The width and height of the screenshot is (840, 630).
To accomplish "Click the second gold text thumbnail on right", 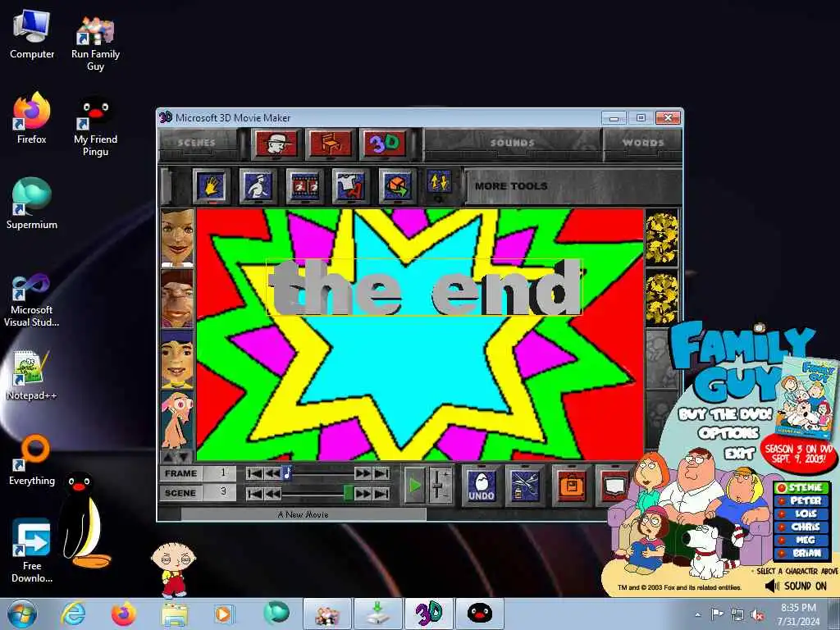I will coord(662,299).
